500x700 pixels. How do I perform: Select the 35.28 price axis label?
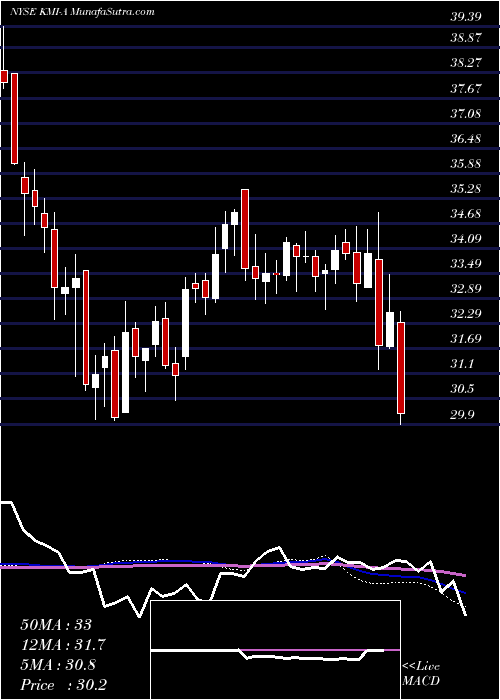[x=466, y=188]
